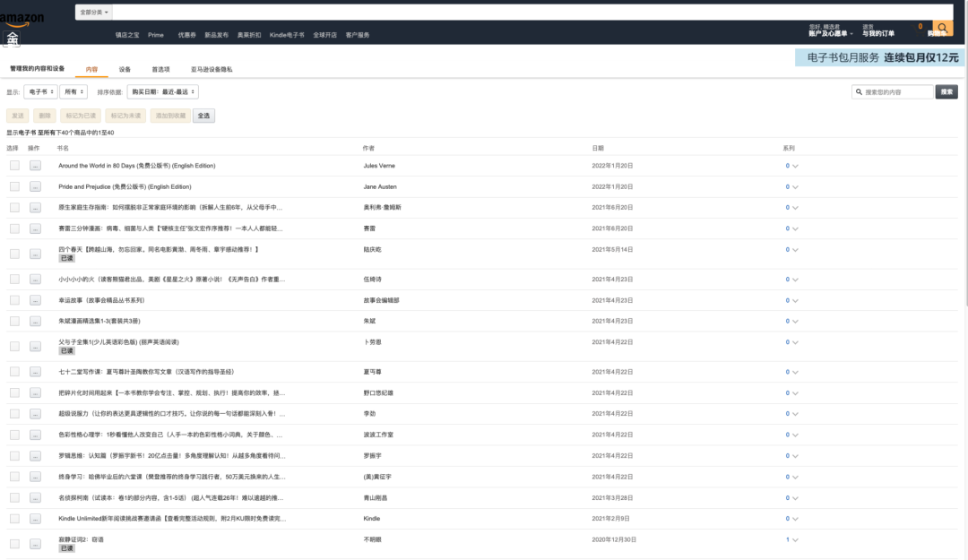Open the book title Pride and Prejudice
The image size is (968, 560).
pos(125,186)
